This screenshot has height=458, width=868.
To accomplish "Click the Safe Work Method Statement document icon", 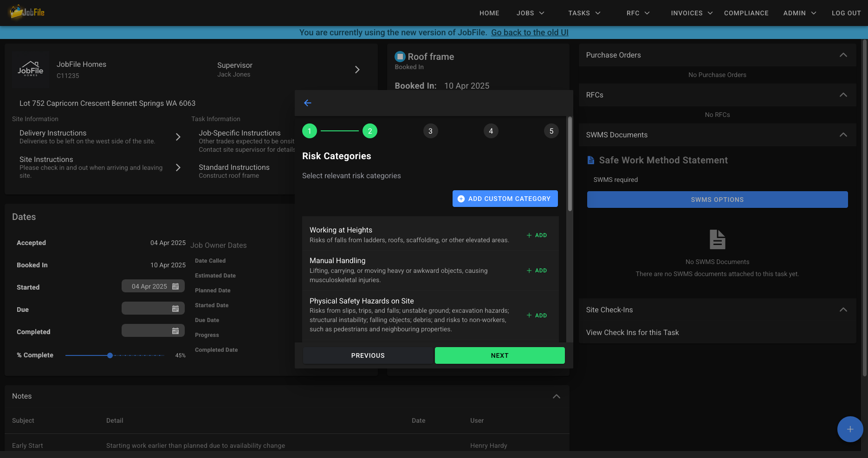I will (x=590, y=160).
